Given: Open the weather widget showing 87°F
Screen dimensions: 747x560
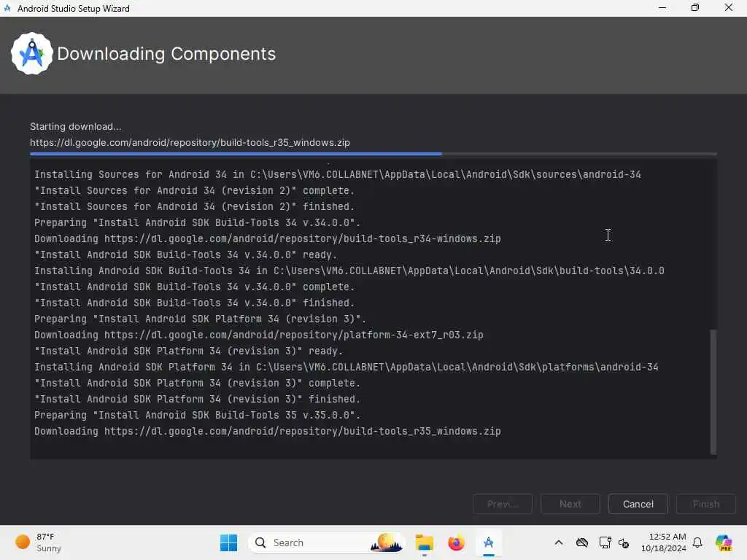Looking at the screenshot, I should (38, 542).
